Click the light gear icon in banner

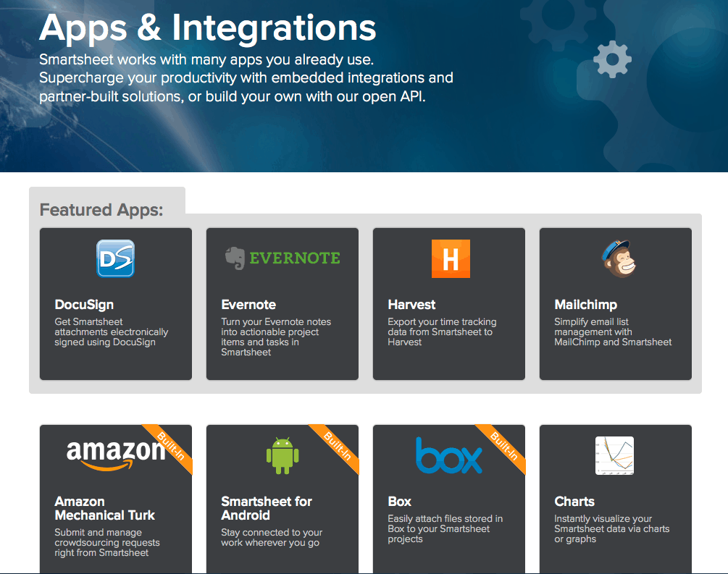click(x=612, y=59)
